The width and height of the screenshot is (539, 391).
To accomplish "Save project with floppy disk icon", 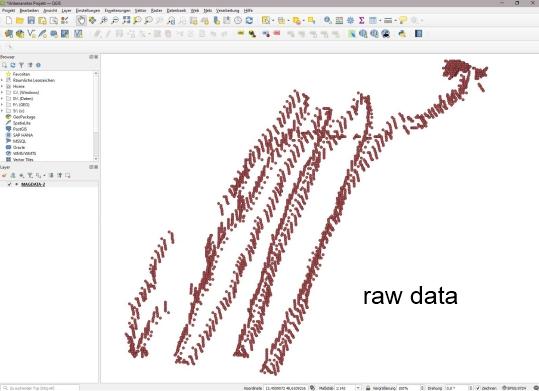I will 31,21.
